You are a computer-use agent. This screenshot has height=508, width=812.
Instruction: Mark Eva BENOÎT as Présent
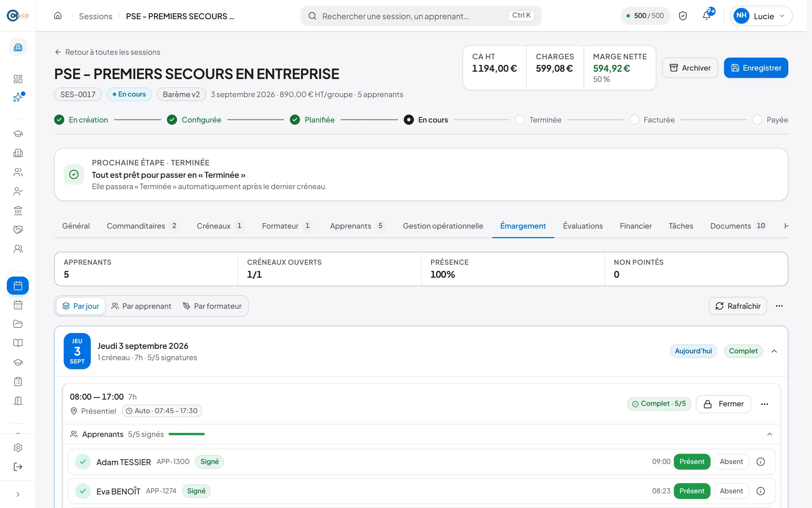692,491
